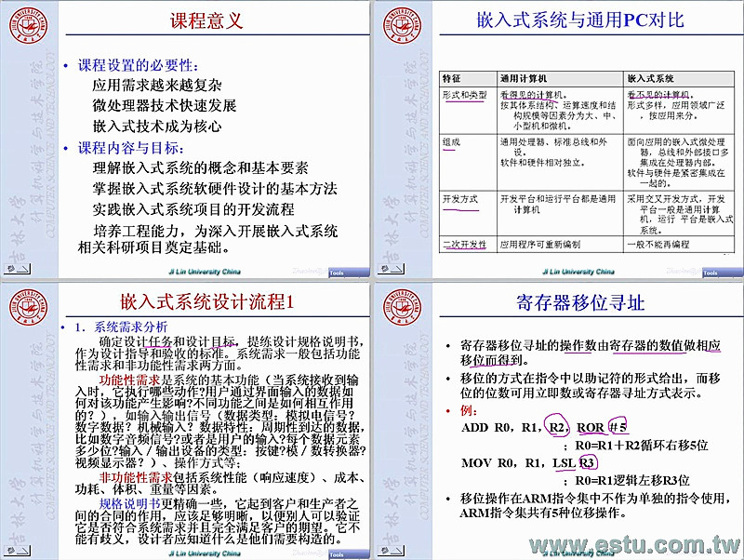Click the table row label 形式和类型

click(x=464, y=95)
